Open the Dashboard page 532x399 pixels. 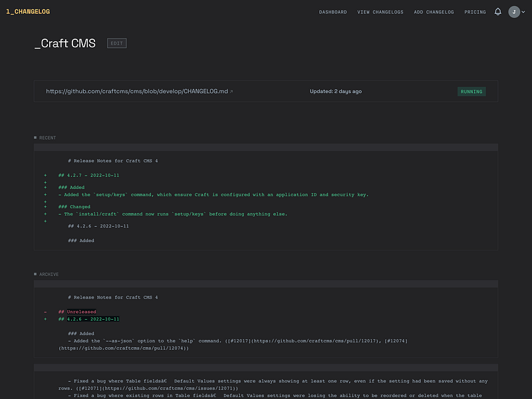tap(333, 12)
